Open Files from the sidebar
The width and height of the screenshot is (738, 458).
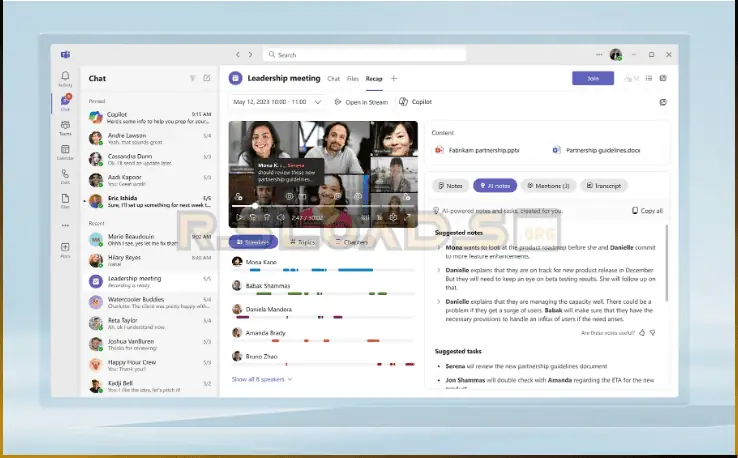point(65,201)
